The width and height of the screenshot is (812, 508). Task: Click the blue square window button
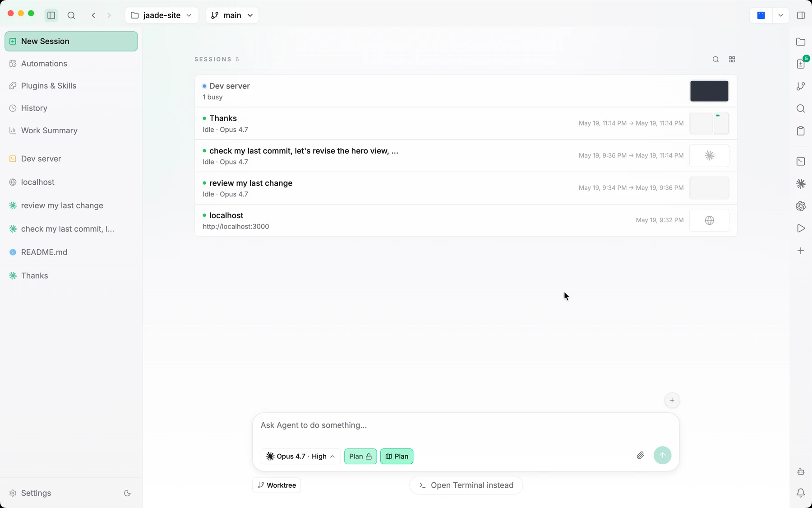pyautogui.click(x=761, y=15)
